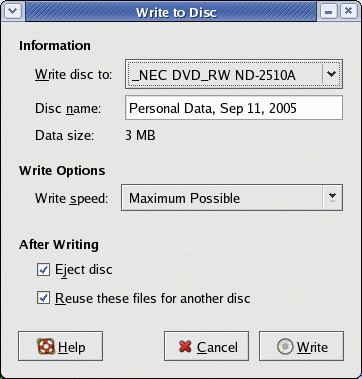Image resolution: width=362 pixels, height=379 pixels.
Task: Start burning with the Write button
Action: pos(301,346)
